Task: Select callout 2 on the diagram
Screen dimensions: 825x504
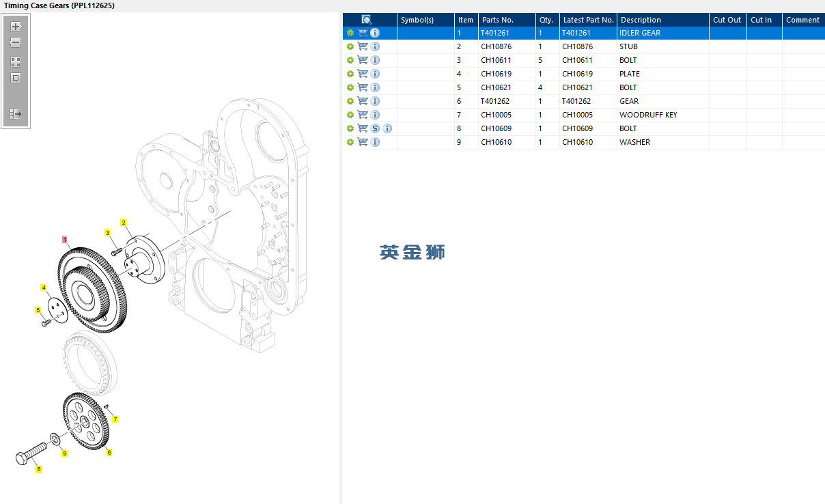Action: pyautogui.click(x=124, y=223)
